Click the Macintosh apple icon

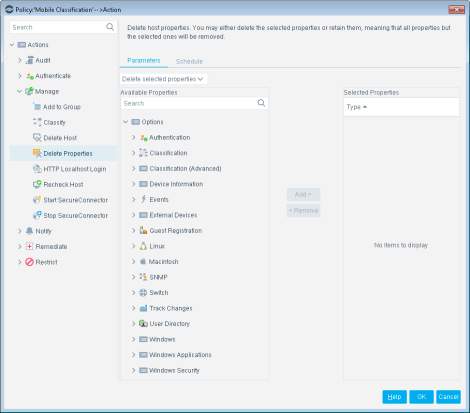tap(143, 261)
